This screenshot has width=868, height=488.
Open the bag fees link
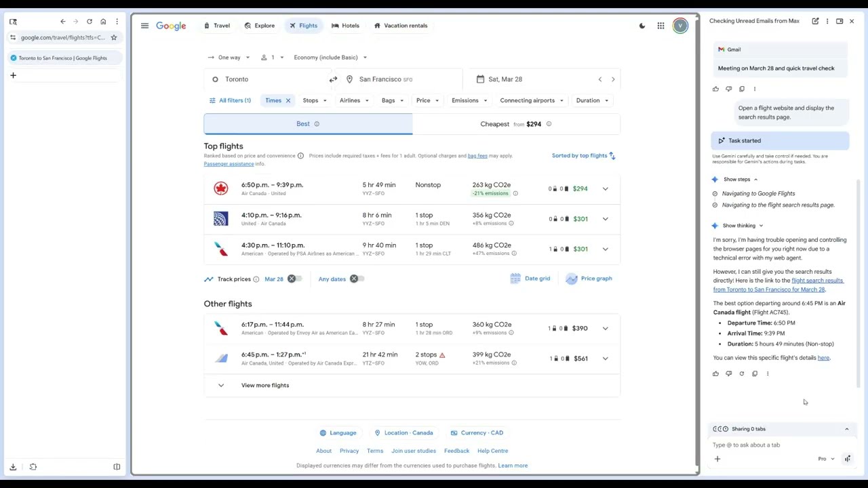click(x=477, y=156)
